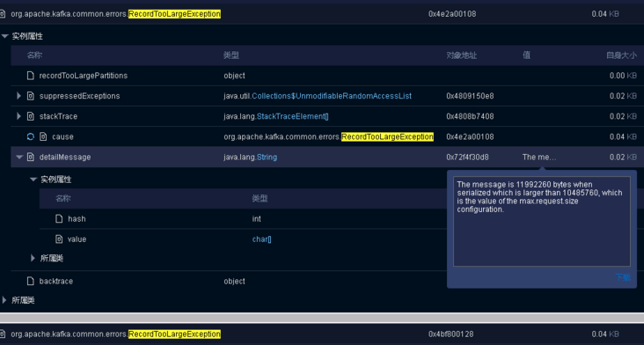This screenshot has height=345, width=644.
Task: Click the file icon beside hash field
Action: click(x=59, y=219)
